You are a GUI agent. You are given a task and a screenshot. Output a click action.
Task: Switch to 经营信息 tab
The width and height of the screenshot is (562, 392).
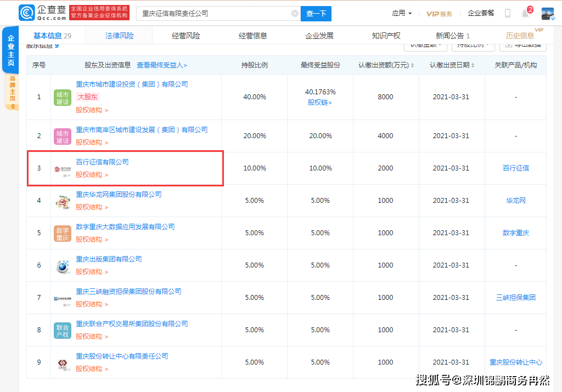tap(252, 36)
